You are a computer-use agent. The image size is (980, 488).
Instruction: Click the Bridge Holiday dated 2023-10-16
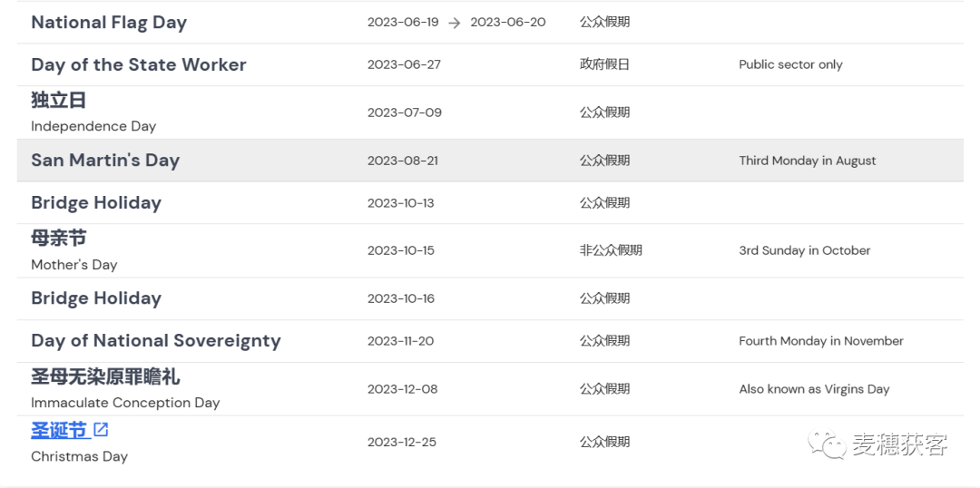(x=96, y=298)
